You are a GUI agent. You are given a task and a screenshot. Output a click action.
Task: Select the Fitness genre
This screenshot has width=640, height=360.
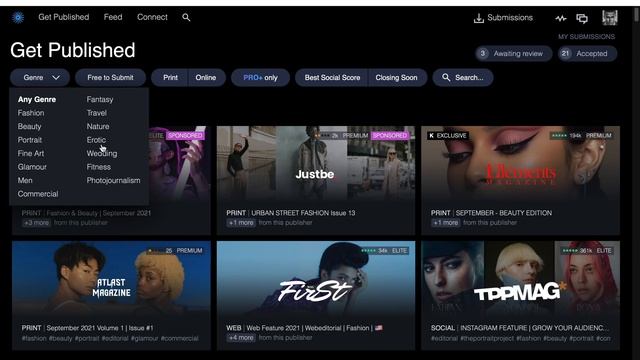pyautogui.click(x=99, y=167)
